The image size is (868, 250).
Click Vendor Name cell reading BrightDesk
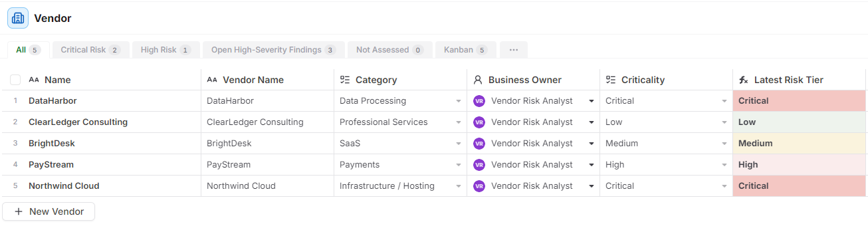pos(268,144)
